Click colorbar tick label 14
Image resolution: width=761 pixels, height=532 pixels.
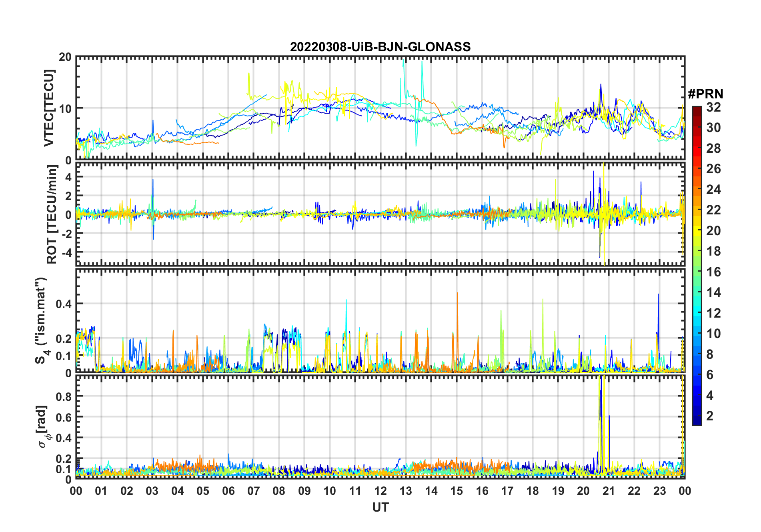pos(713,292)
